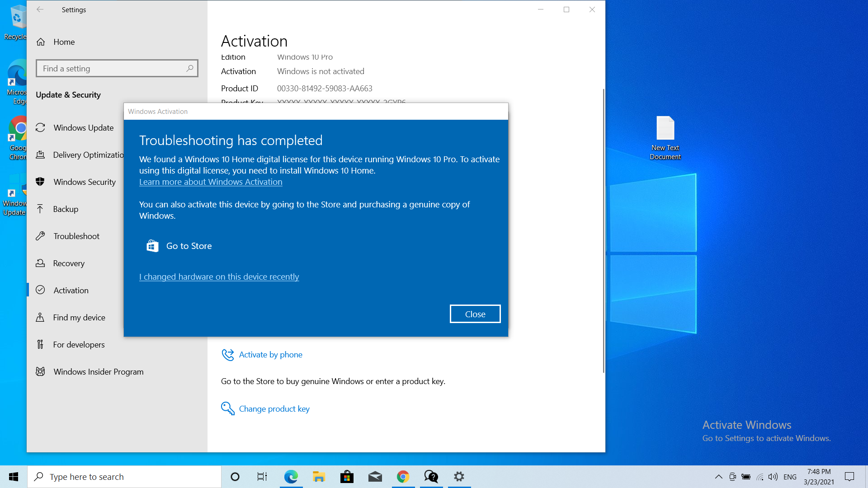Click the Product ID value 00330-81492-59083-AA663
This screenshot has height=488, width=868.
(x=325, y=89)
